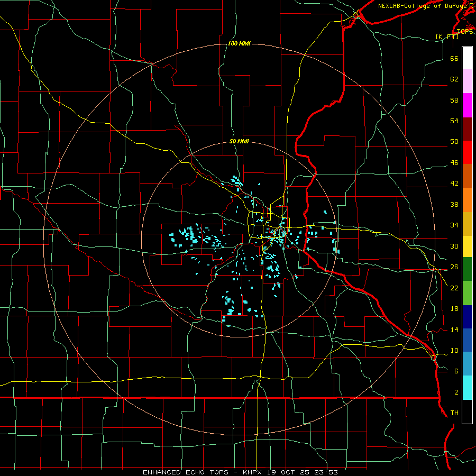Click the 54 scale label
This screenshot has width=476, height=476.
454,121
